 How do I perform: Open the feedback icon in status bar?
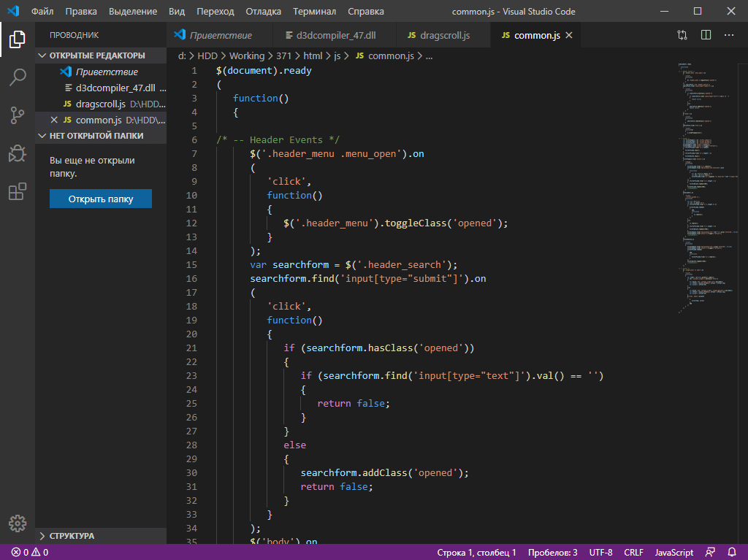tap(710, 553)
